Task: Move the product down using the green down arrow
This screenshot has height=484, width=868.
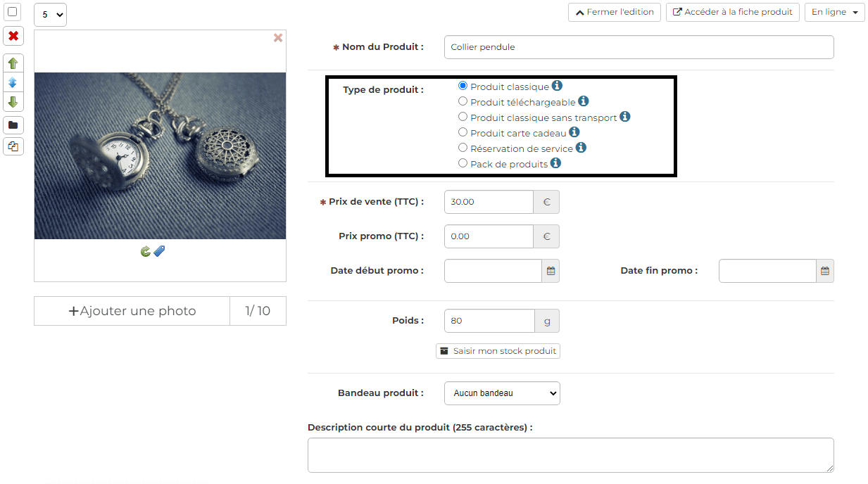Action: pyautogui.click(x=13, y=102)
